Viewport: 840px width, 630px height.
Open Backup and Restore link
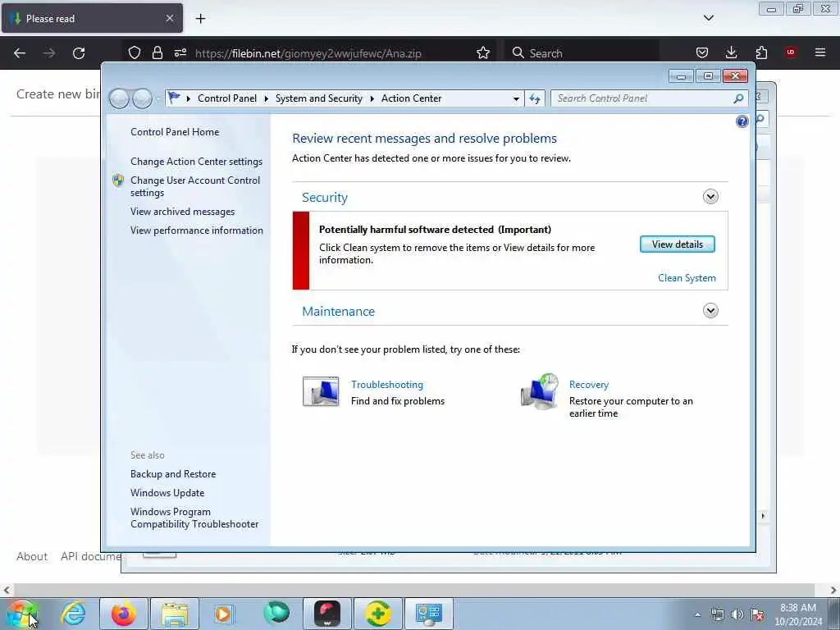click(173, 474)
